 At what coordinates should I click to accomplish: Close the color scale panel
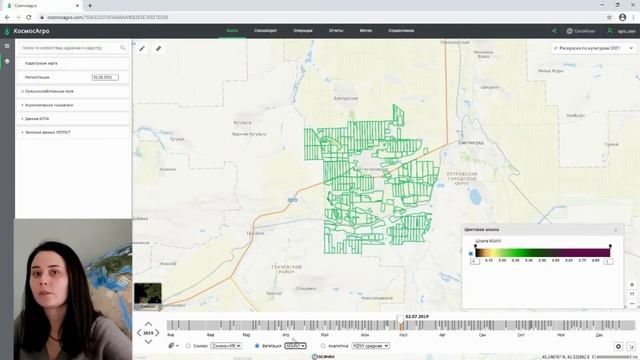tap(616, 230)
